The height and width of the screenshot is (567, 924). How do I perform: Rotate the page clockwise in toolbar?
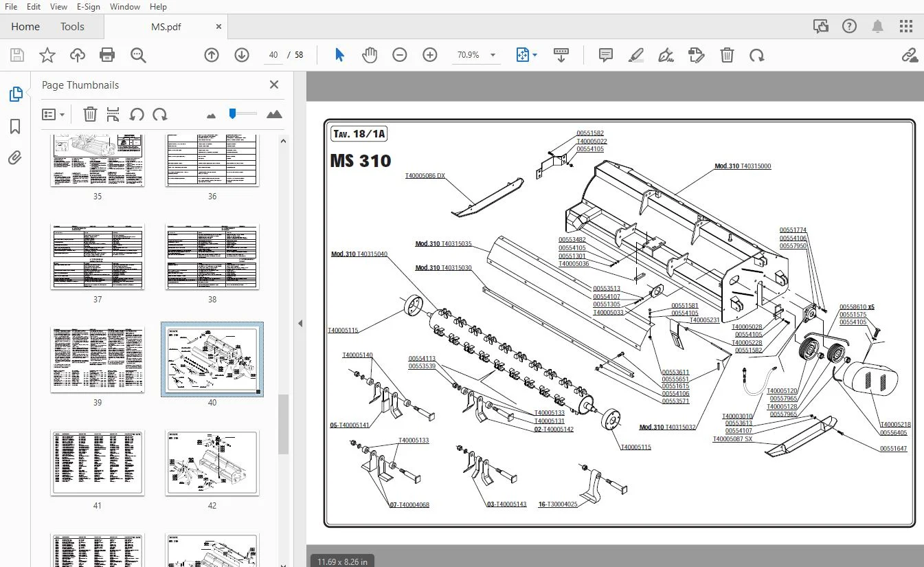click(x=757, y=55)
